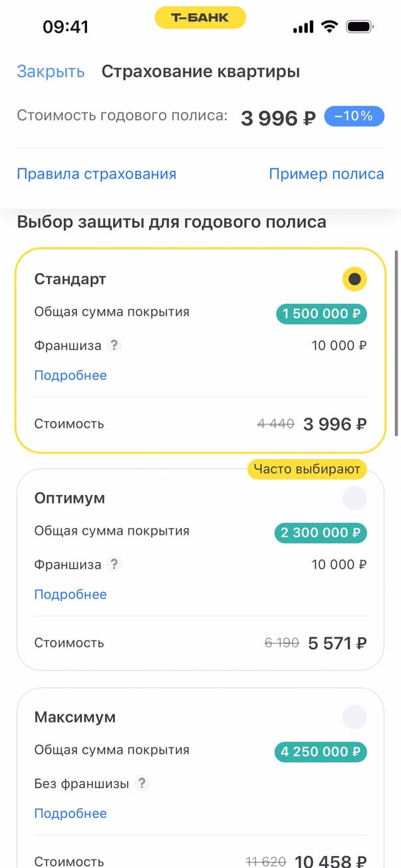Tap the Часто выбирают label
The width and height of the screenshot is (401, 868).
(307, 470)
